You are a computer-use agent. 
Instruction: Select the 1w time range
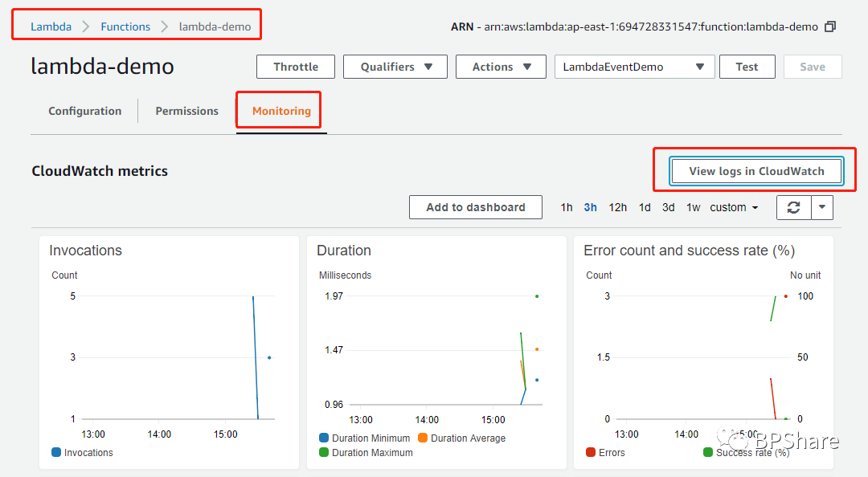tap(693, 207)
